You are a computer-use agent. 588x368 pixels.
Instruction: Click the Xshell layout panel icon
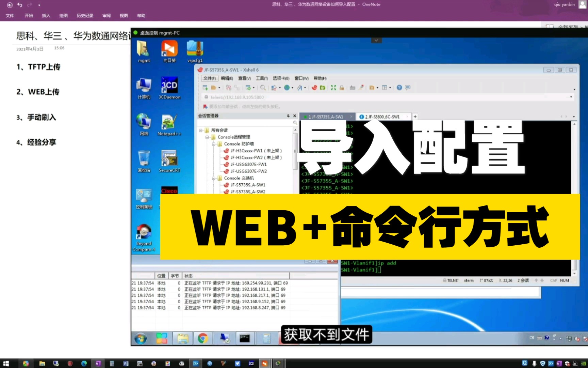(x=385, y=88)
